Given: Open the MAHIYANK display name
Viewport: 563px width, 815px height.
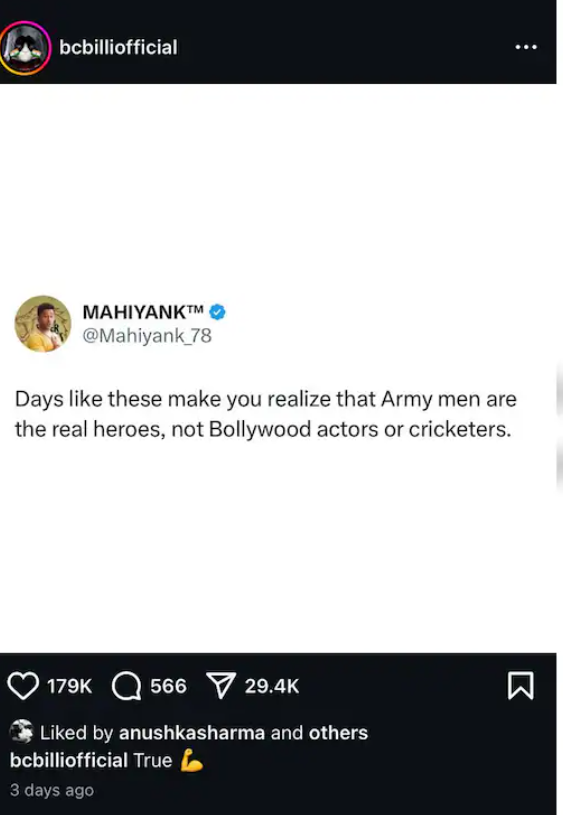Looking at the screenshot, I should click(143, 312).
